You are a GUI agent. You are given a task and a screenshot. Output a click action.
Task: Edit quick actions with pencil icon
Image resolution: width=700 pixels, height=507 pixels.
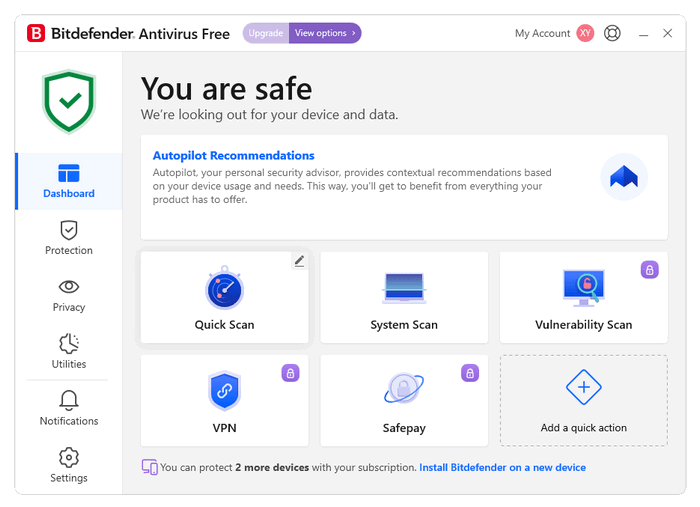click(299, 261)
